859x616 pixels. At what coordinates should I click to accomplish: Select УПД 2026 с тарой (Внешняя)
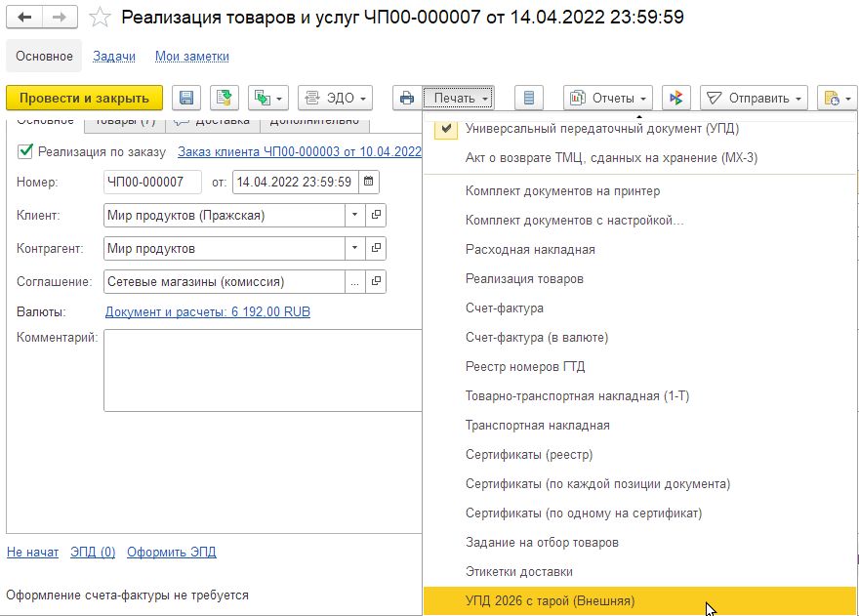click(639, 601)
